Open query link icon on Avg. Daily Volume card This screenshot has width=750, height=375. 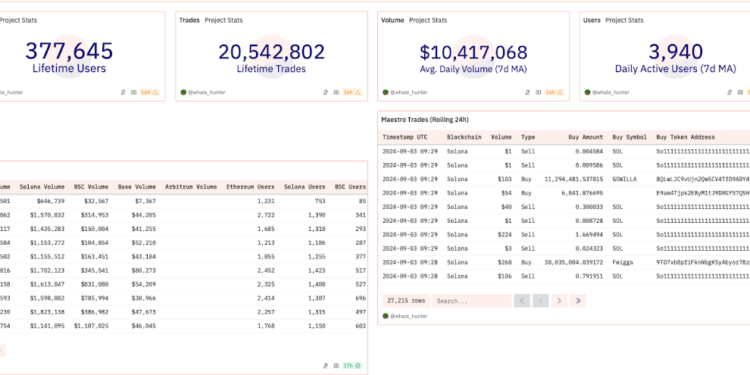[528, 92]
